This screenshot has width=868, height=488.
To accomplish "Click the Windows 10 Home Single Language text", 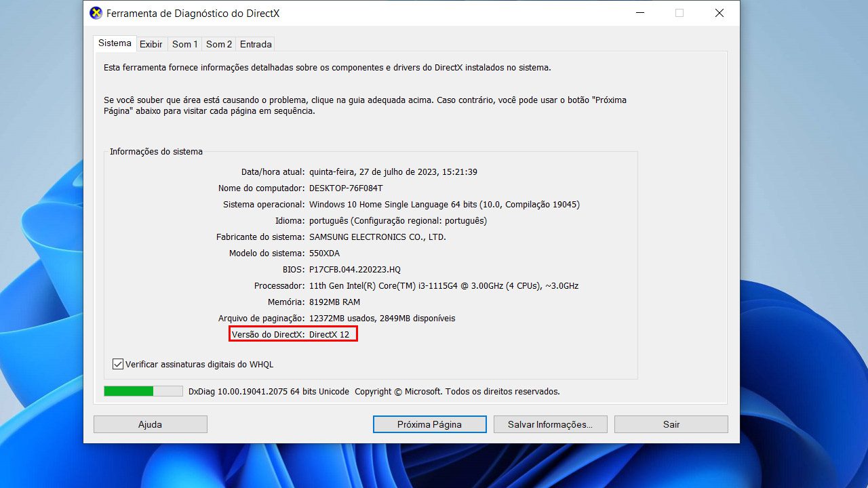I will click(x=444, y=205).
